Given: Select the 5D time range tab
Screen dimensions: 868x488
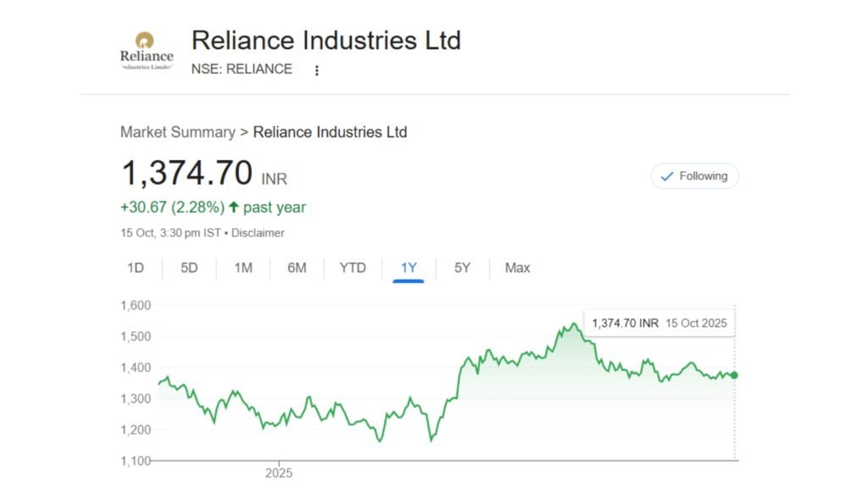Looking at the screenshot, I should click(189, 268).
